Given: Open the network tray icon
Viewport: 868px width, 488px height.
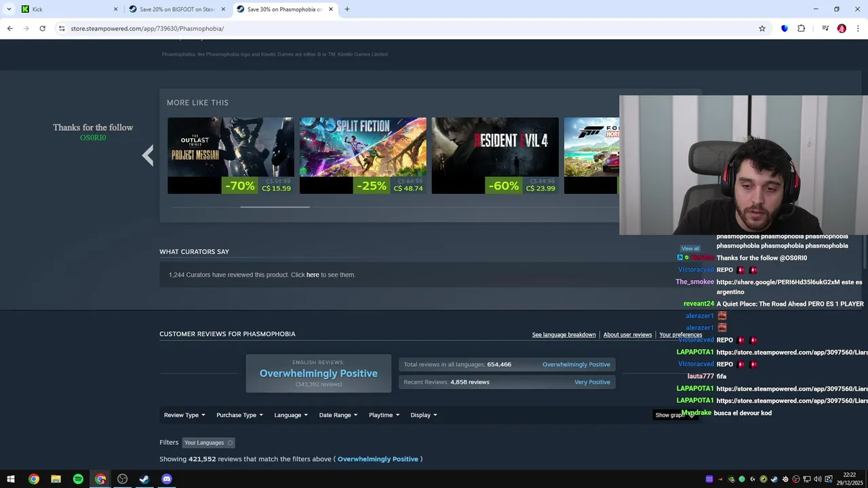Looking at the screenshot, I should [x=807, y=479].
